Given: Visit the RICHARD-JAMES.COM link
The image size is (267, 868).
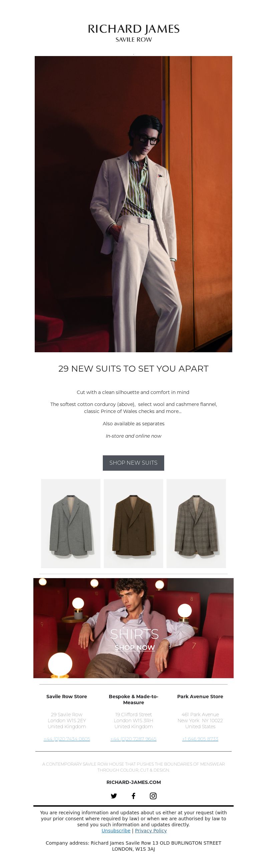Looking at the screenshot, I should (x=133, y=782).
